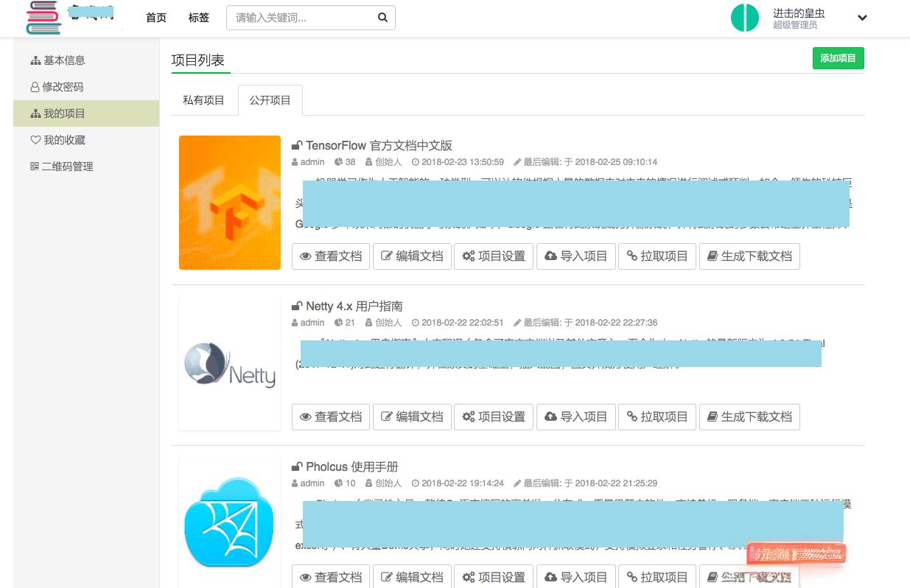The image size is (910, 588).
Task: Click 编辑文档 for TensorFlow project
Action: tap(412, 256)
